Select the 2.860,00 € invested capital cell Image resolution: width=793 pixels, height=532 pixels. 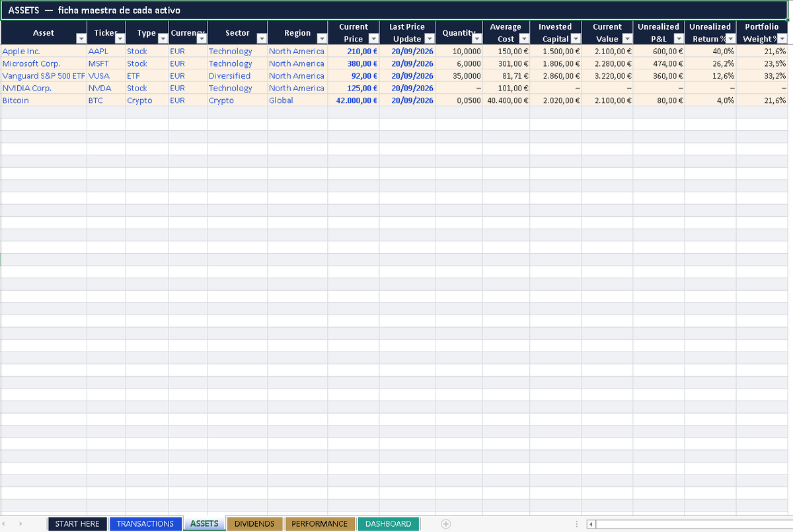pos(556,75)
